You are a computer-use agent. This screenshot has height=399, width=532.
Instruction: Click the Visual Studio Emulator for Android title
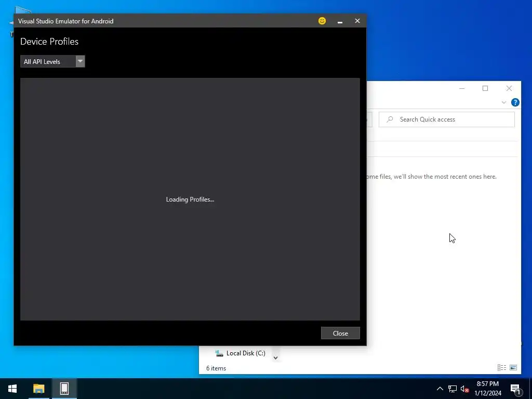tap(66, 21)
